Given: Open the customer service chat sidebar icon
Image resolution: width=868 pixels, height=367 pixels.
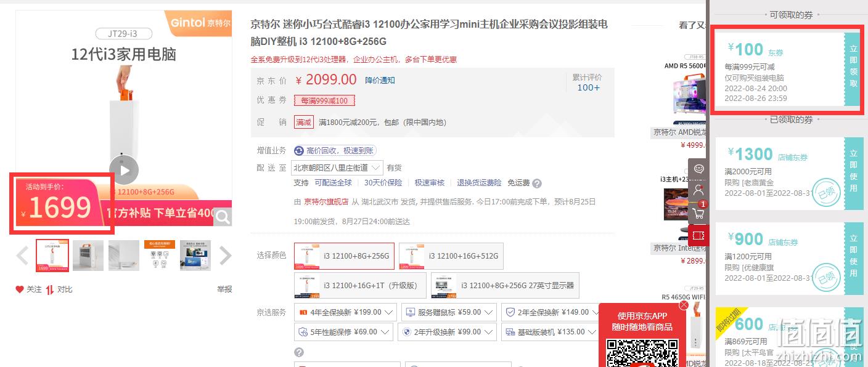Looking at the screenshot, I should 699,168.
